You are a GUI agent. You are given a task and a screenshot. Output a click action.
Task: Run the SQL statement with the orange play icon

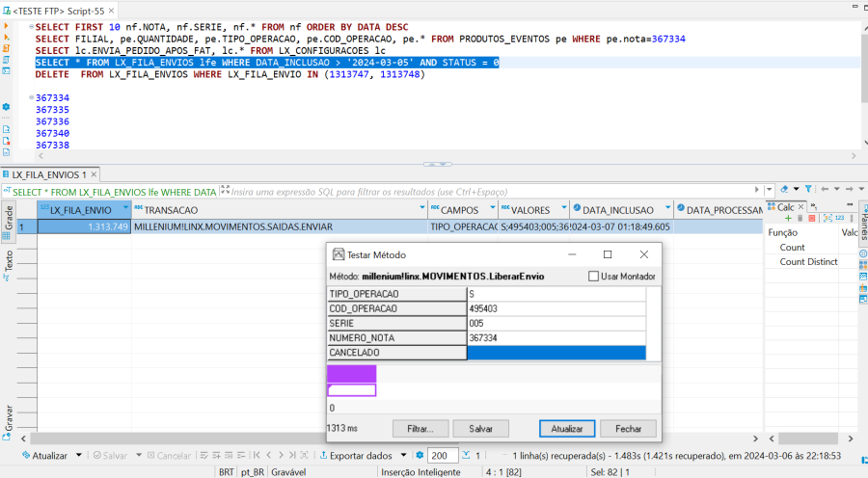point(6,26)
